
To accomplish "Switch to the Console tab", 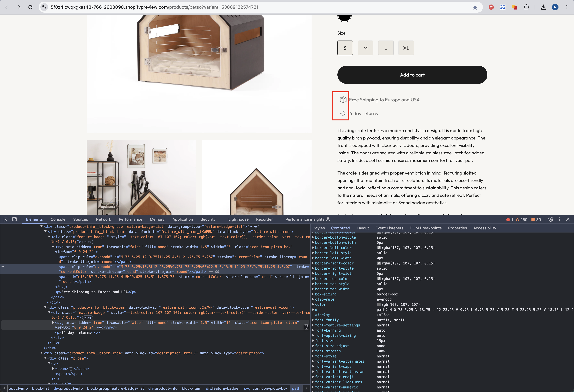I will [x=58, y=219].
